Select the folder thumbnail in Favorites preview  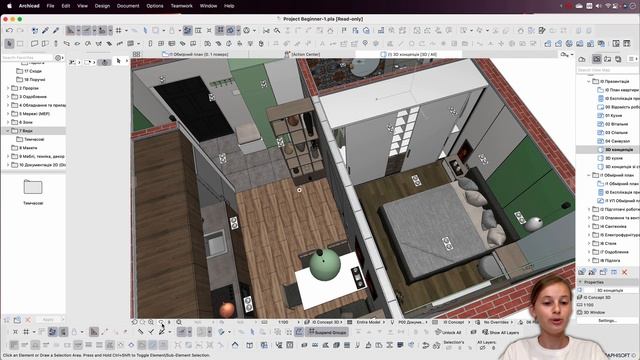(33, 187)
